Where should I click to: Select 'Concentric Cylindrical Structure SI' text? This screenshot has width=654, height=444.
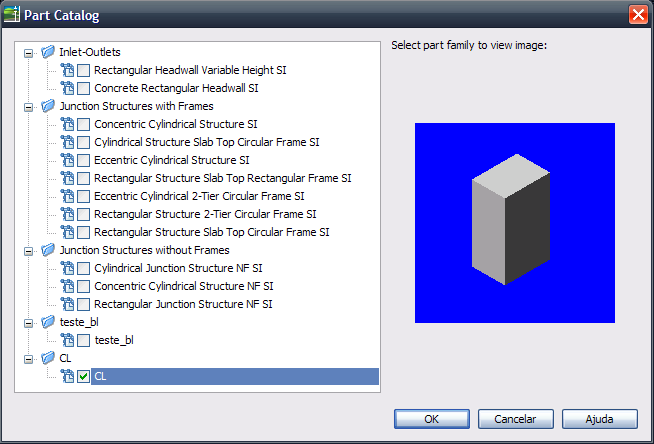click(x=176, y=124)
